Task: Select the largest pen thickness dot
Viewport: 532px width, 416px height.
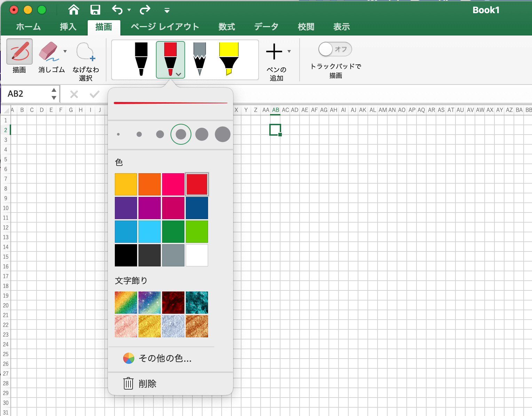Action: (x=223, y=134)
